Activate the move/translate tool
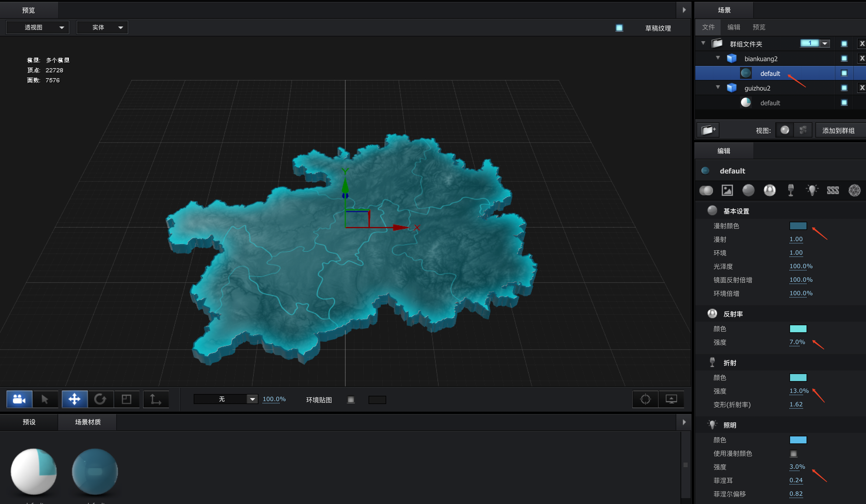The image size is (866, 504). click(x=74, y=399)
